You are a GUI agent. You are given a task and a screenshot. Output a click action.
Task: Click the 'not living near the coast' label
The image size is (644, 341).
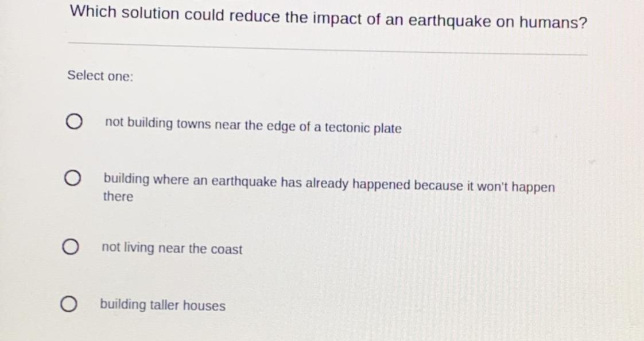[172, 248]
